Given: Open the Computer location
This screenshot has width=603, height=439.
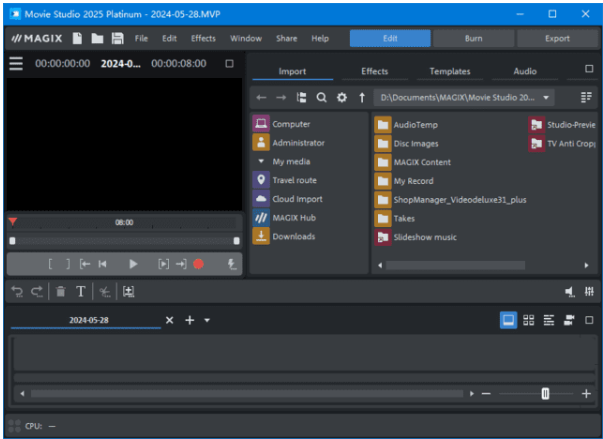Looking at the screenshot, I should [291, 124].
